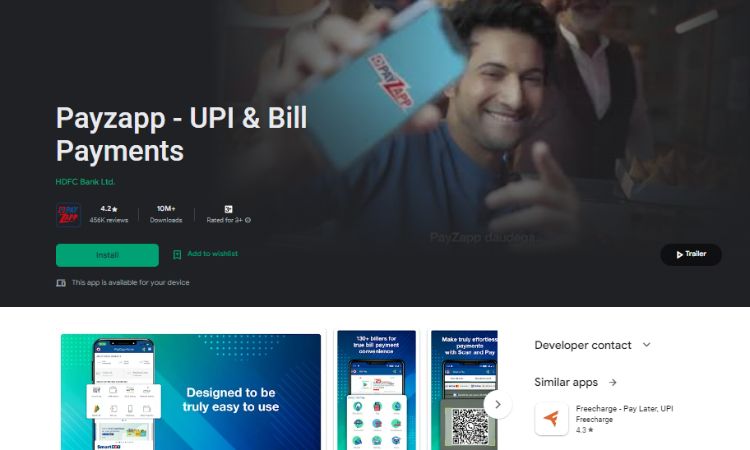Show next screenshots with the carousel arrow
The image size is (750, 450).
coord(497,405)
